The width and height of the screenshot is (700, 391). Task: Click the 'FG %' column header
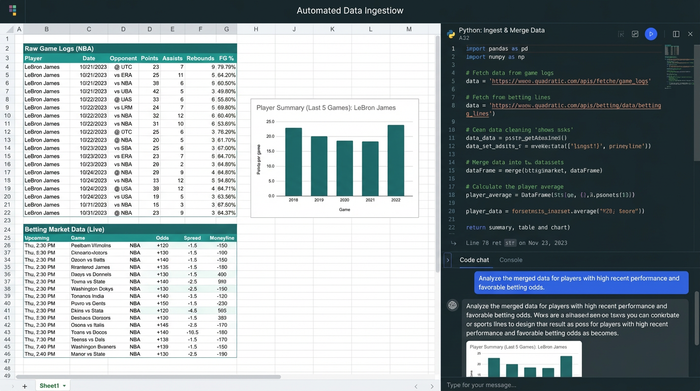click(x=226, y=58)
